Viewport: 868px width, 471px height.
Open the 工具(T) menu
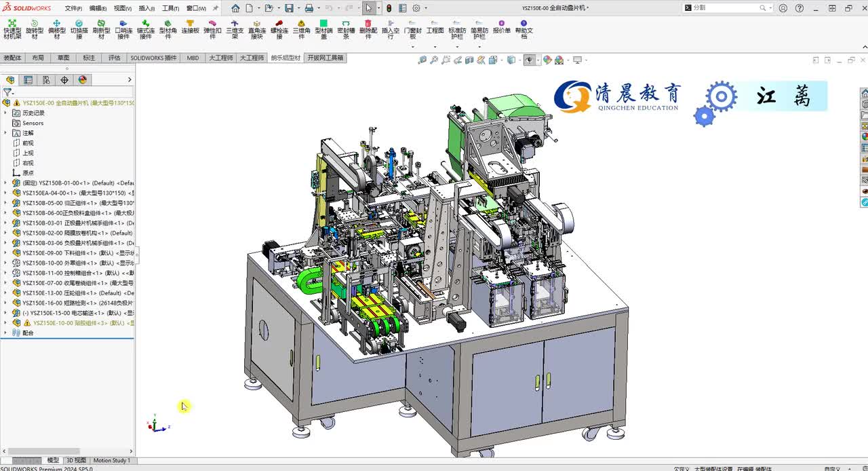170,8
